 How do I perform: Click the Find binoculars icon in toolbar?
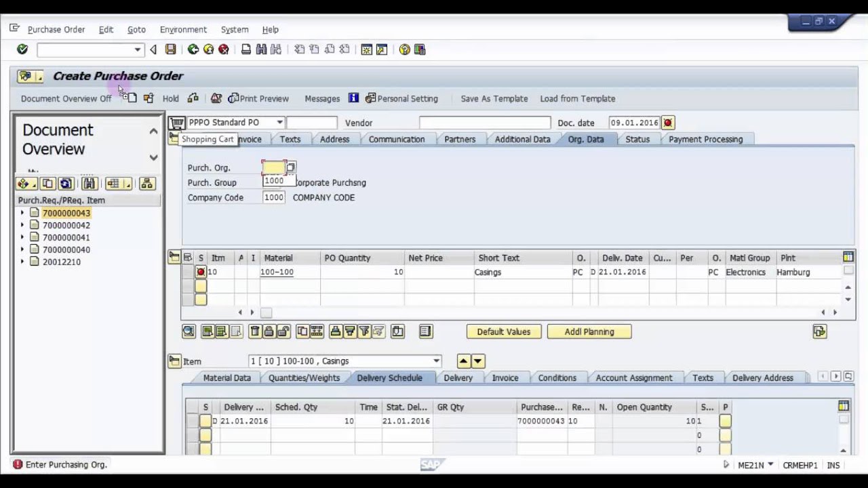(x=261, y=49)
